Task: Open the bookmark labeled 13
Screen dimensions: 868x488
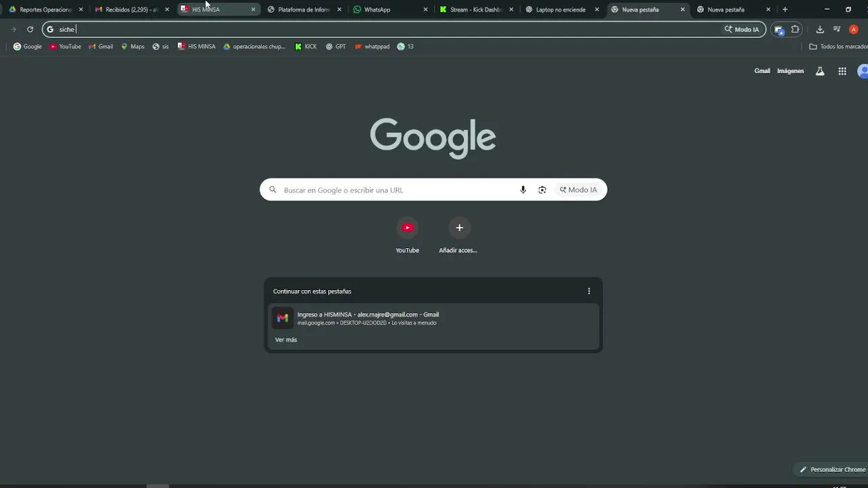Action: [x=406, y=47]
